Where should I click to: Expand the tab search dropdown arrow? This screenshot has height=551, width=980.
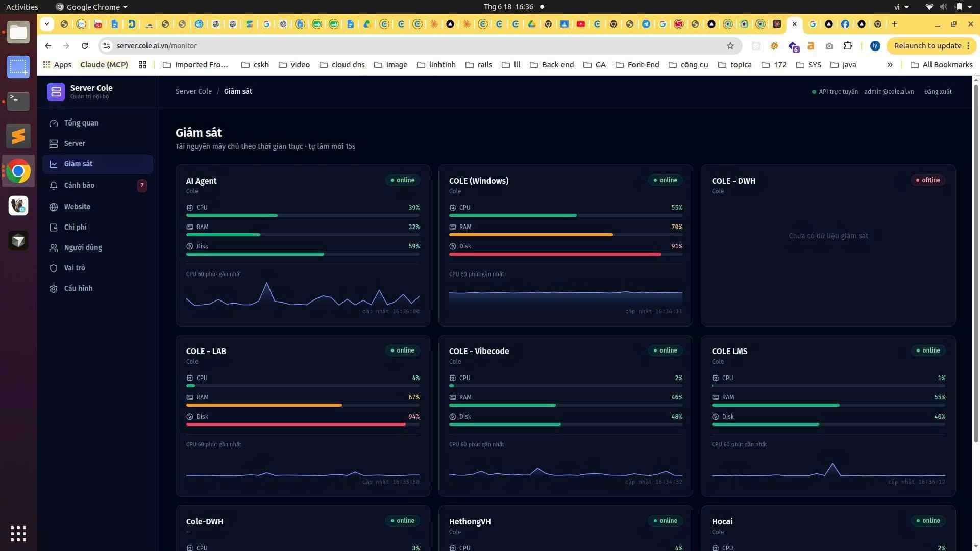coord(46,24)
